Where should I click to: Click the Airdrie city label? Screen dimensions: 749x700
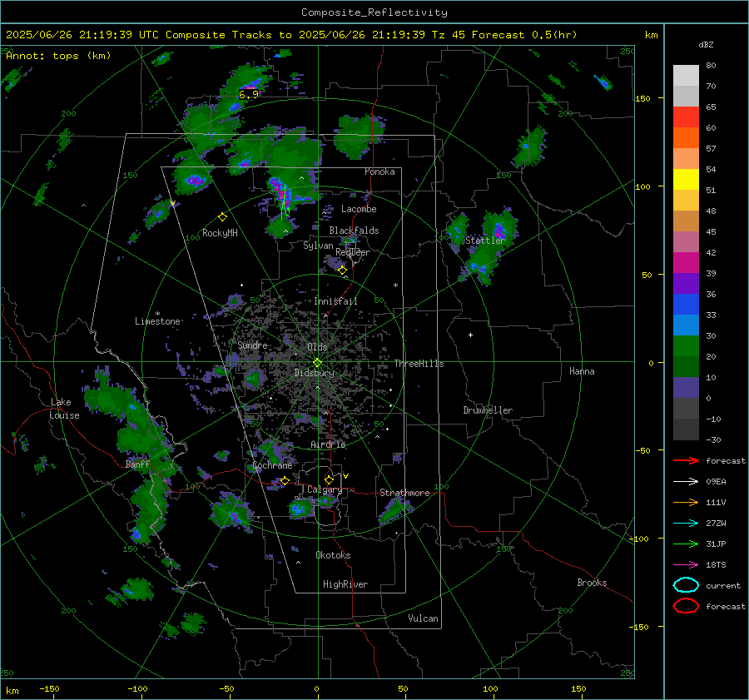coord(328,444)
